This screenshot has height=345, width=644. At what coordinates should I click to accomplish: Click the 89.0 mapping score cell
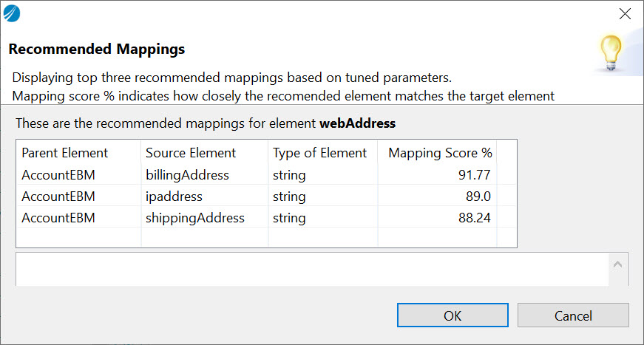point(477,197)
